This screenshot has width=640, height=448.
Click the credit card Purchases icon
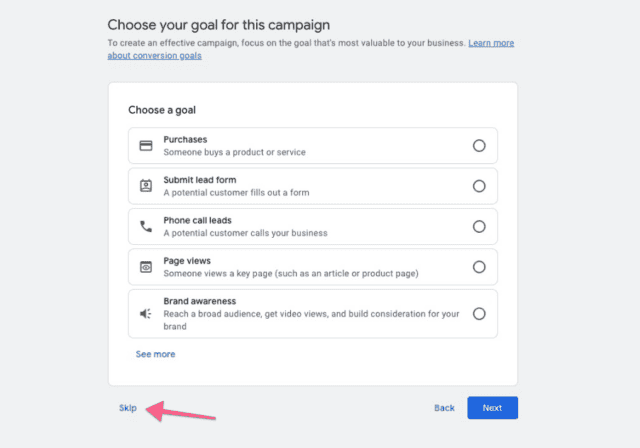[x=146, y=146]
